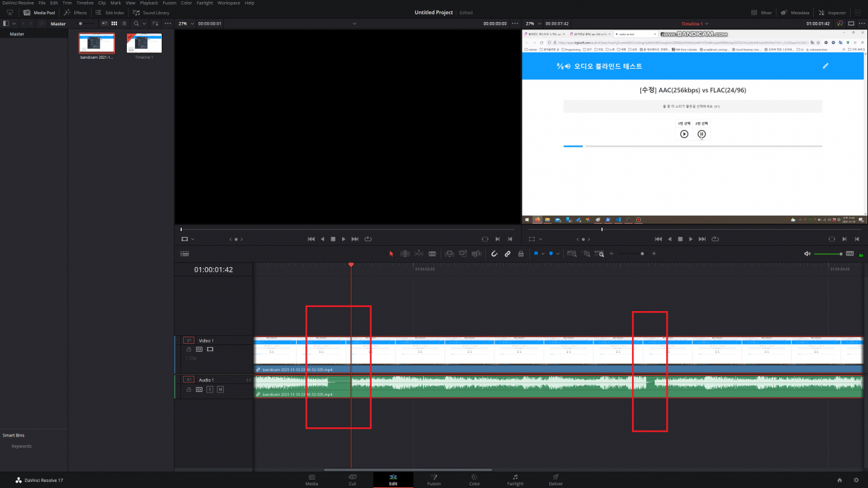Select the Blade Edit Mode tool
This screenshot has height=488, width=868.
pos(432,254)
